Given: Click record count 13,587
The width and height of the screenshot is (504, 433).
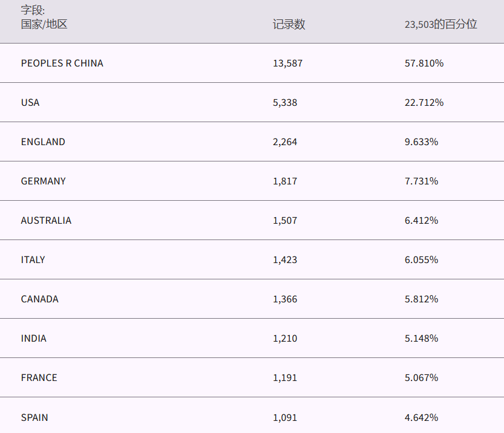Looking at the screenshot, I should (x=287, y=63).
